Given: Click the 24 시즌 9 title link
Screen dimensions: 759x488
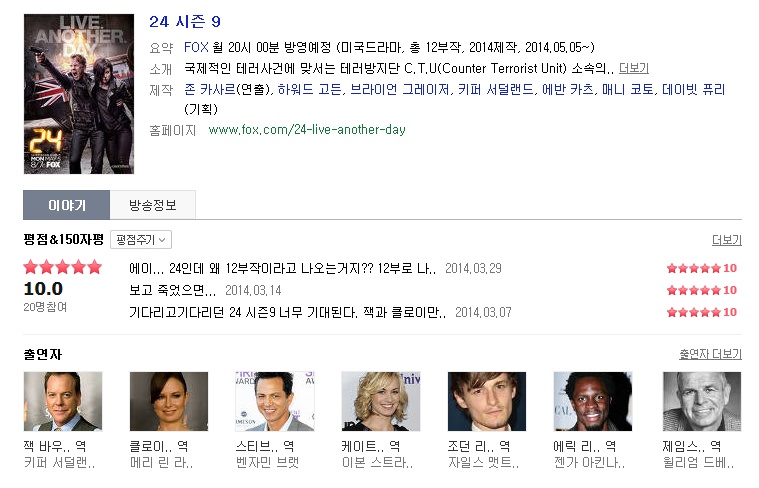Looking at the screenshot, I should pos(185,22).
